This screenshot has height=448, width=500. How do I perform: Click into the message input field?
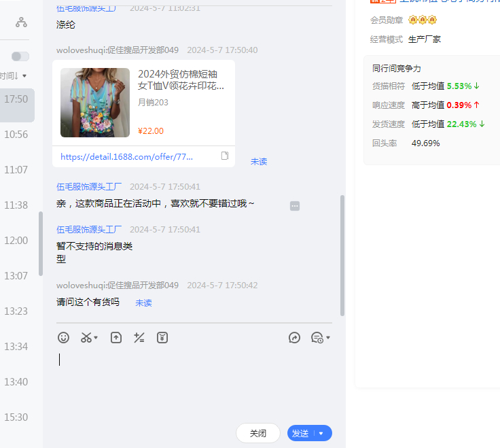pyautogui.click(x=194, y=383)
